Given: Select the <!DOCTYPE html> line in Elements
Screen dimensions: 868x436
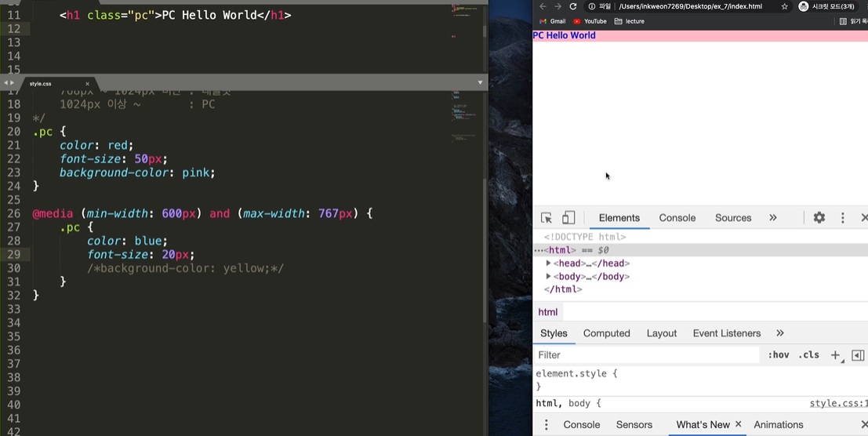Looking at the screenshot, I should 585,237.
